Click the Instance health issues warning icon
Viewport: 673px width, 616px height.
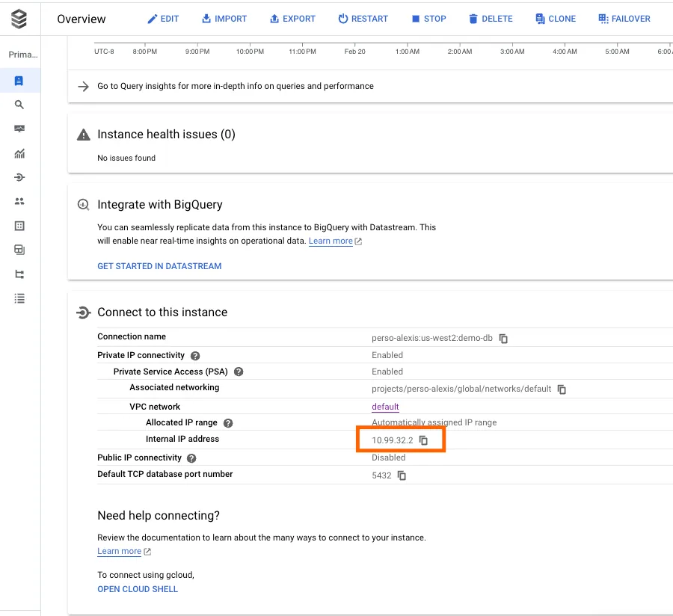click(83, 135)
